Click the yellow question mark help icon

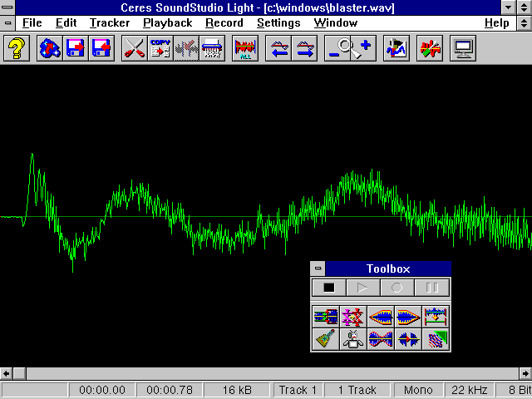[18, 48]
